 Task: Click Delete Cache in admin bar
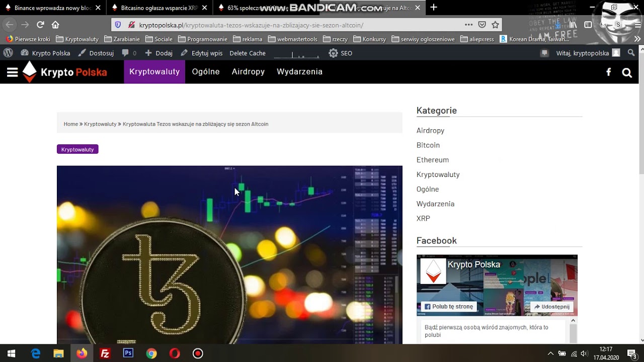coord(248,53)
